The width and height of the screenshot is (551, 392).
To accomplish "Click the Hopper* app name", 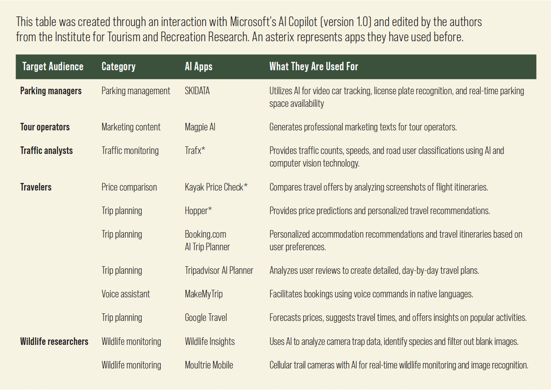I will (x=198, y=211).
